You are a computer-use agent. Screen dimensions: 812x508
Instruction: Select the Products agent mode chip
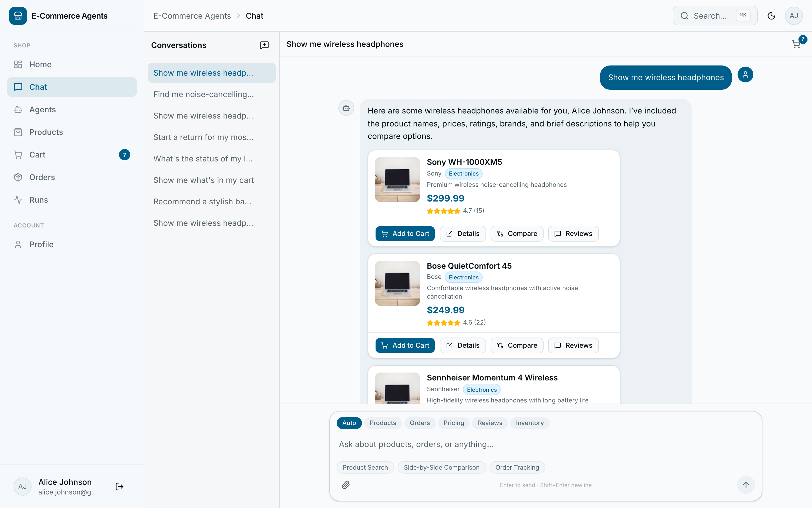coord(383,423)
